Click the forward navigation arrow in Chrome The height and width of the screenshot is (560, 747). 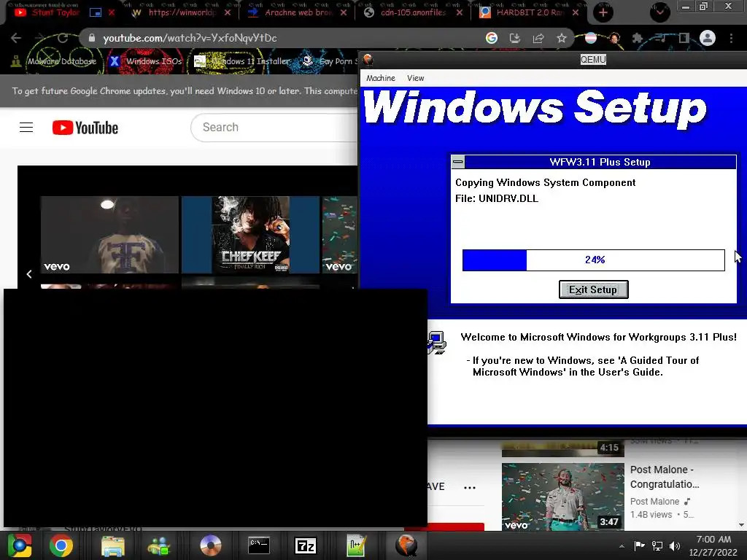39,38
